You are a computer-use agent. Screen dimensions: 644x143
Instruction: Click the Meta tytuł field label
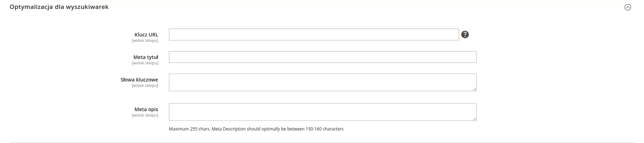(145, 57)
